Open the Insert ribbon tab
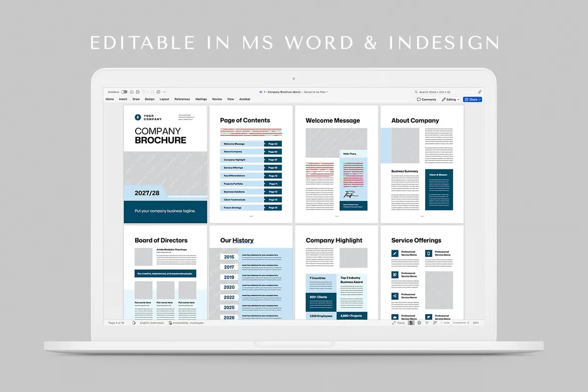 pyautogui.click(x=123, y=100)
